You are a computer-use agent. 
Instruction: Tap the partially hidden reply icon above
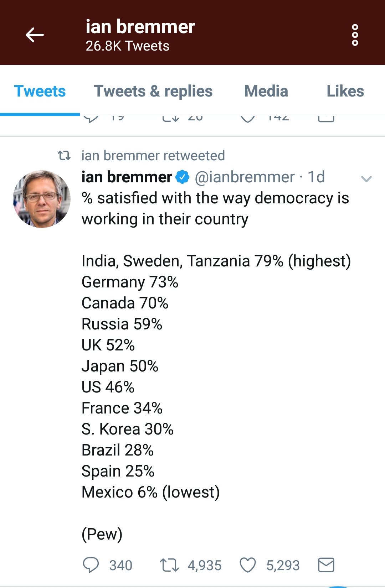click(x=91, y=119)
